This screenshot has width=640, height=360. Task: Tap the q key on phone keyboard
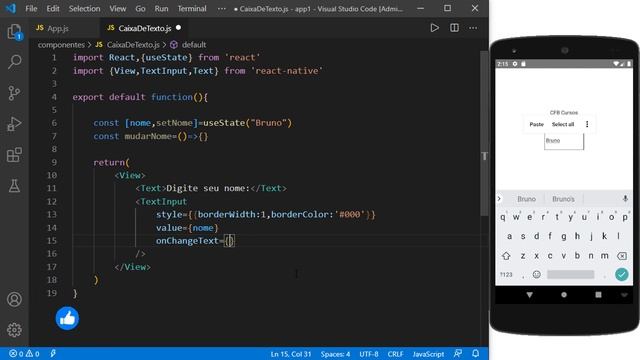(x=502, y=217)
